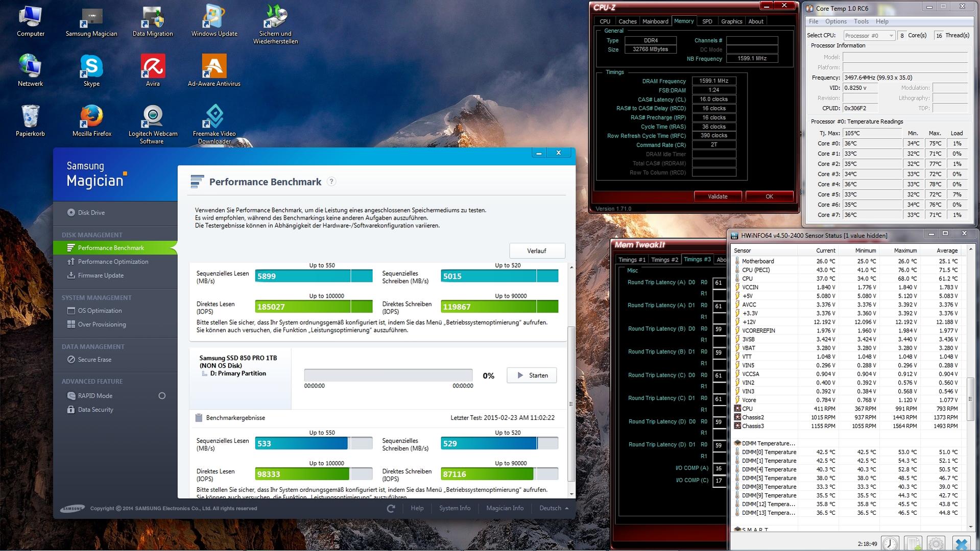
Task: Open Logitech Webcam Software shortcut
Action: click(x=153, y=124)
